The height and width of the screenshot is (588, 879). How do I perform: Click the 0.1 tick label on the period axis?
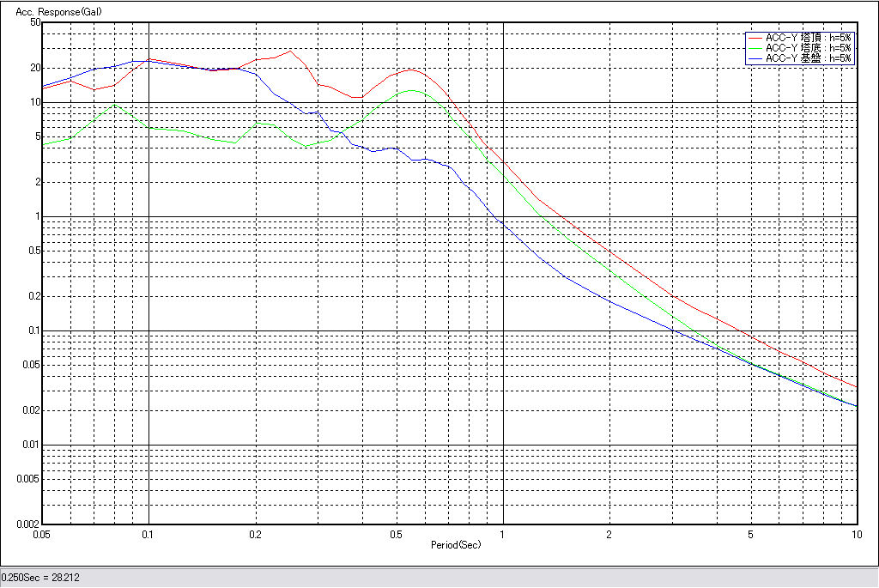tap(149, 535)
